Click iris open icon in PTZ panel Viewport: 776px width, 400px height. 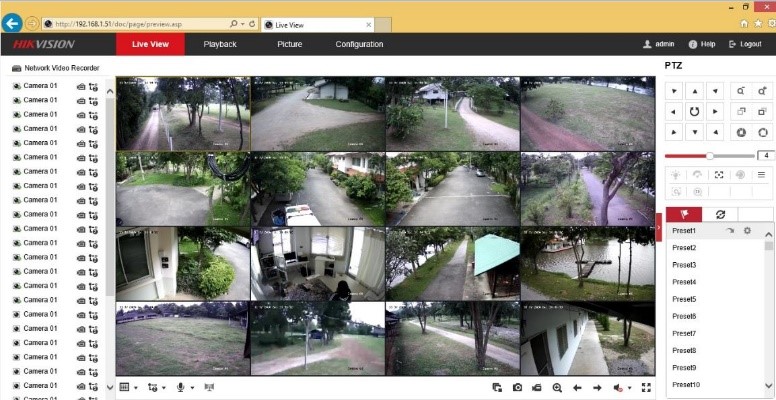point(762,132)
